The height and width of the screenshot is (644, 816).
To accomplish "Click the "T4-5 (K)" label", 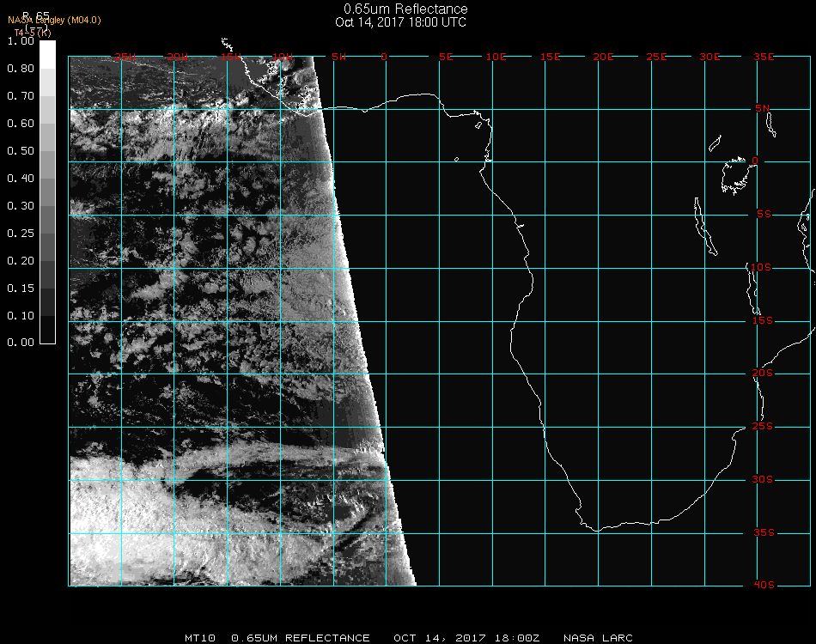I will tap(33, 33).
